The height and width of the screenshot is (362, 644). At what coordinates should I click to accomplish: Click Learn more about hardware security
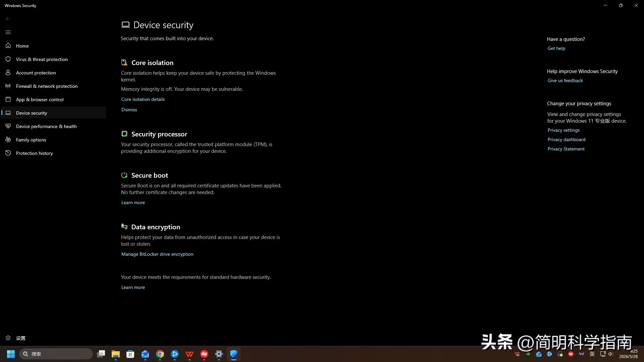pyautogui.click(x=133, y=287)
